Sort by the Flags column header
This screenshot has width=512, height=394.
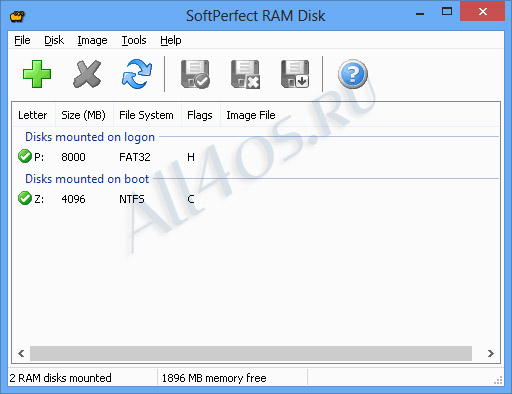200,115
